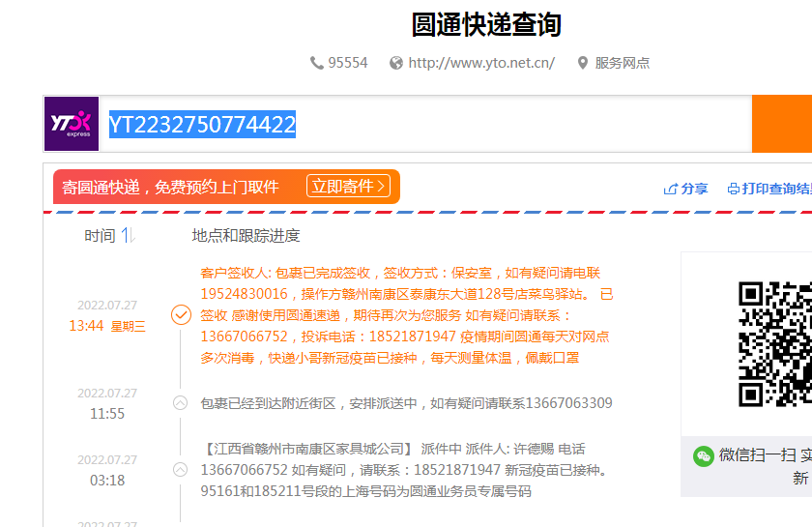Click the WeChat icon beside 微信扫一扫
Screen dimensions: 812x527
pyautogui.click(x=704, y=456)
